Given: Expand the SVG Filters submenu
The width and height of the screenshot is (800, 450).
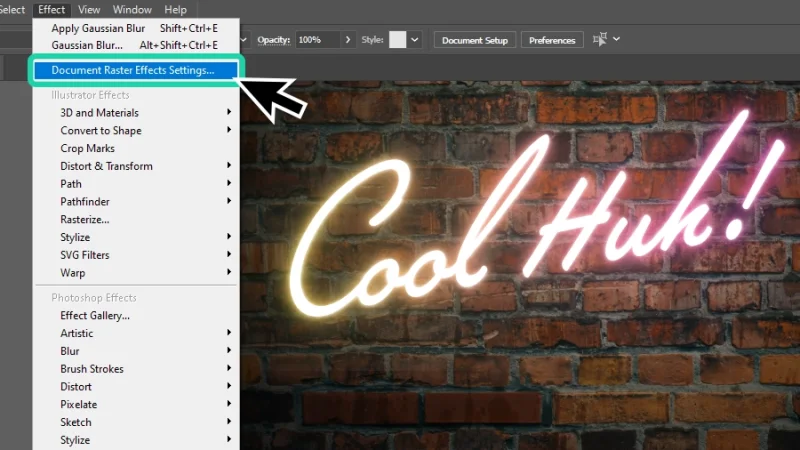Looking at the screenshot, I should (x=136, y=255).
